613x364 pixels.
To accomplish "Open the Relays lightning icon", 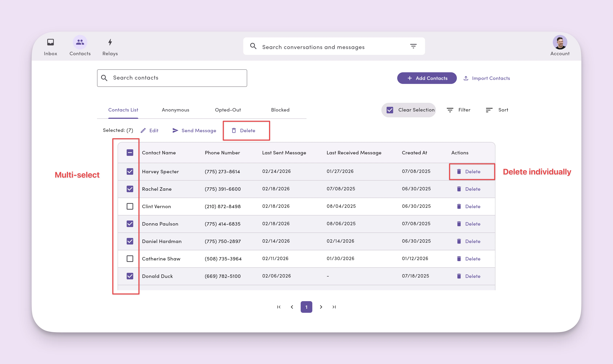I will coord(110,42).
